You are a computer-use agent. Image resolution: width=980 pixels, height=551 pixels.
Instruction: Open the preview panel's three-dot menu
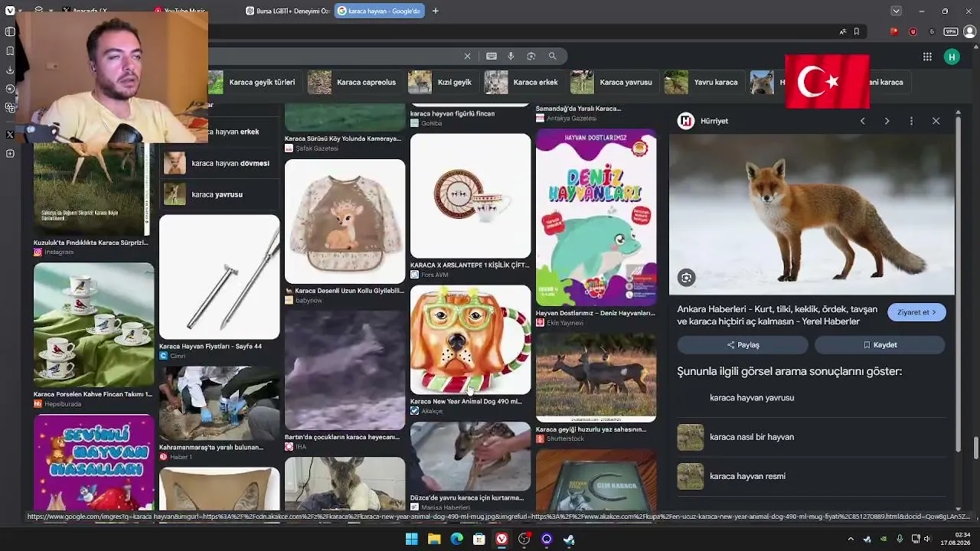tap(911, 121)
